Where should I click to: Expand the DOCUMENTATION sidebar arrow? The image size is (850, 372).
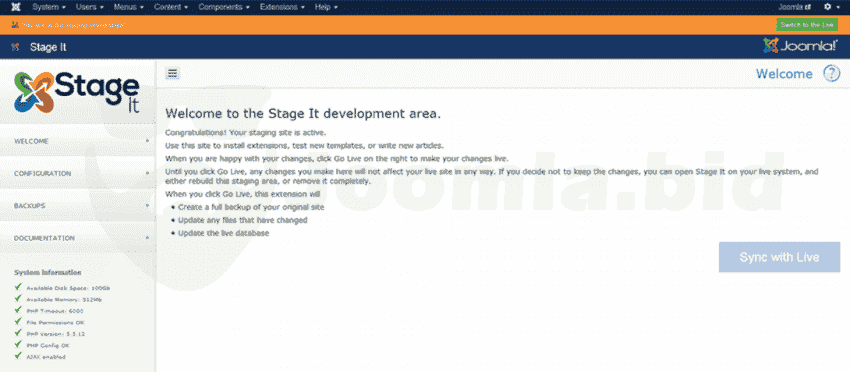pos(147,238)
